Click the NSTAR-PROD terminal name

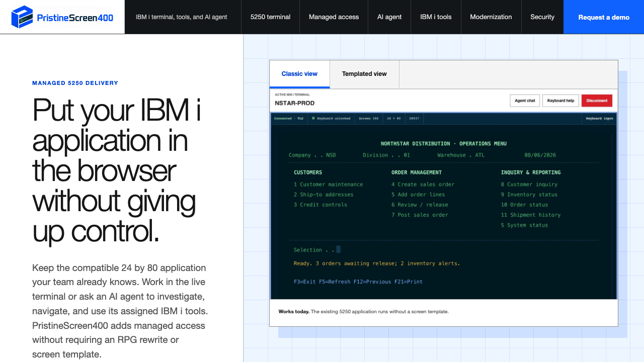[x=294, y=103]
